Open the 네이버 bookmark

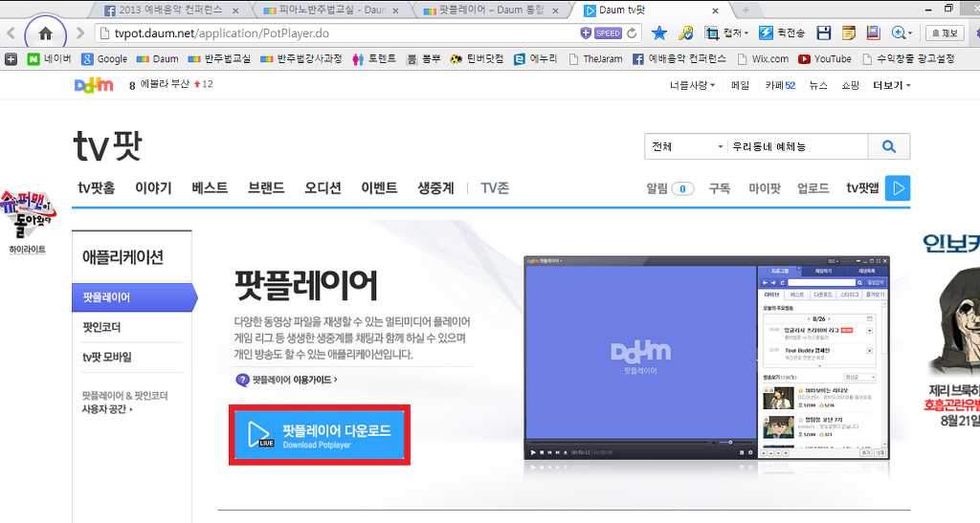50,58
